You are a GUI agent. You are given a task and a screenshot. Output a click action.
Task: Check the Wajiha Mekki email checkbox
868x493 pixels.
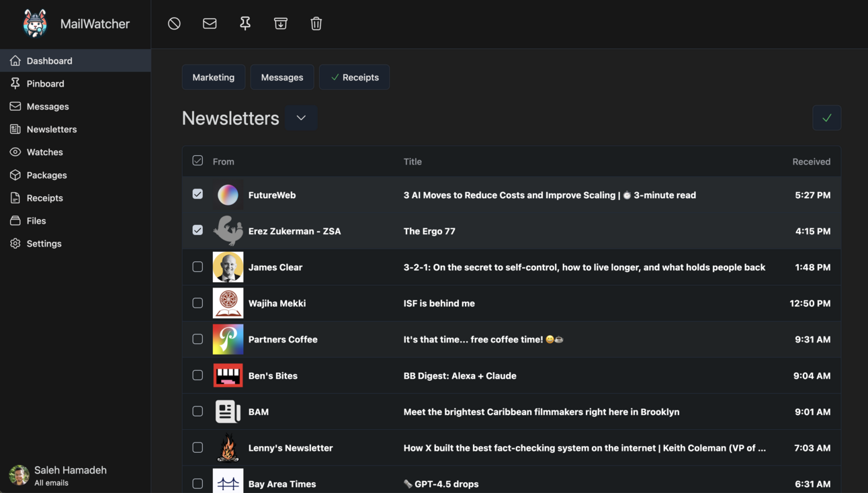pyautogui.click(x=198, y=303)
